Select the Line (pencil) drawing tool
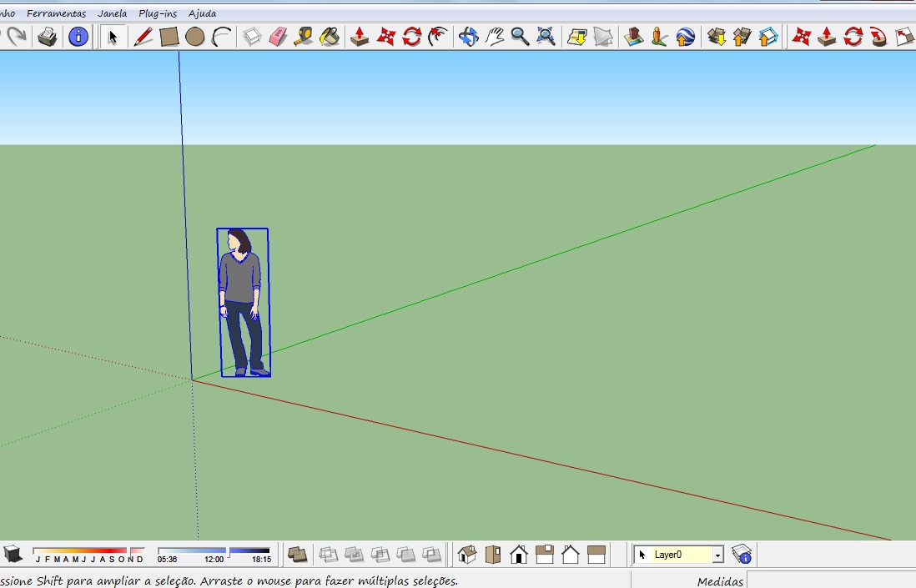 (142, 37)
